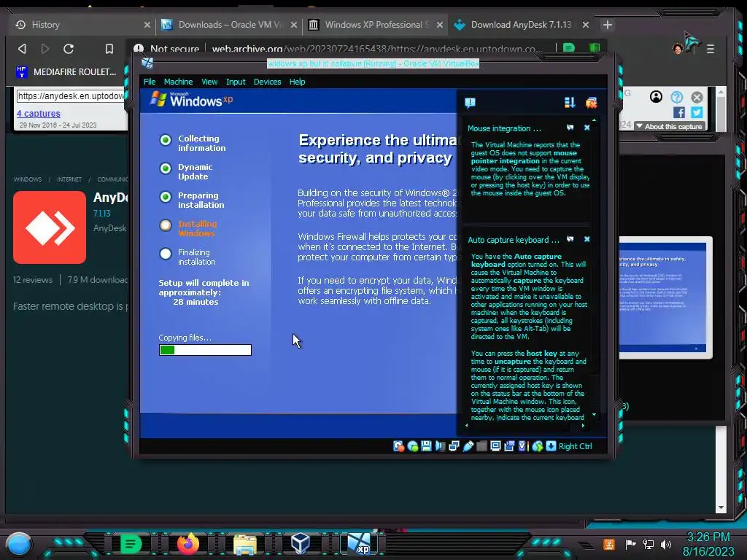This screenshot has width=747, height=560.
Task: Click the red AnyDesk logo on the page
Action: [x=50, y=227]
